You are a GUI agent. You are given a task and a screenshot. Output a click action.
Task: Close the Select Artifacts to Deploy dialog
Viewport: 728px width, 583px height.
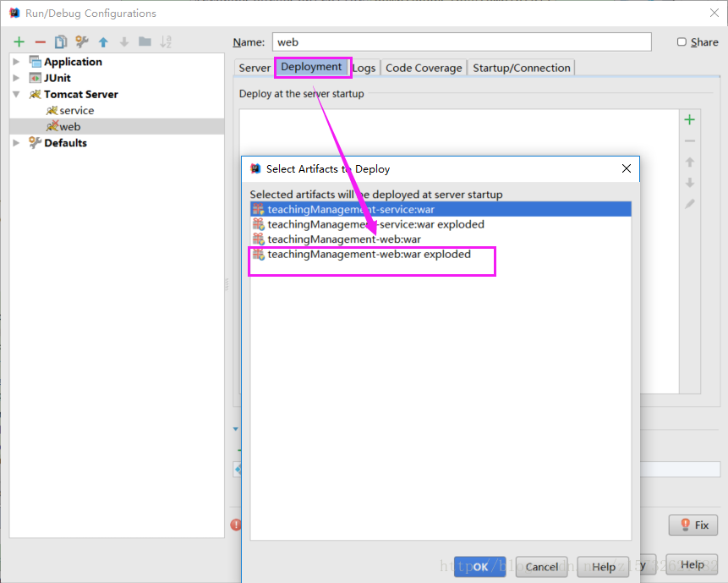627,168
